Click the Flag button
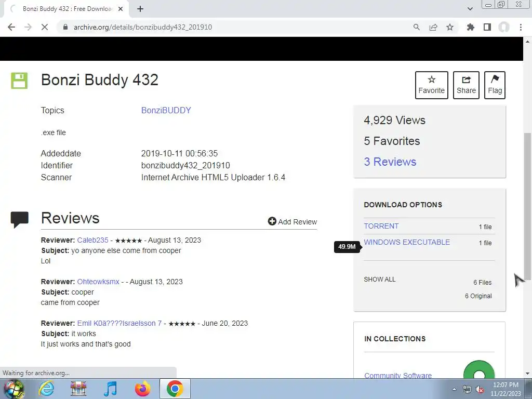 (495, 85)
